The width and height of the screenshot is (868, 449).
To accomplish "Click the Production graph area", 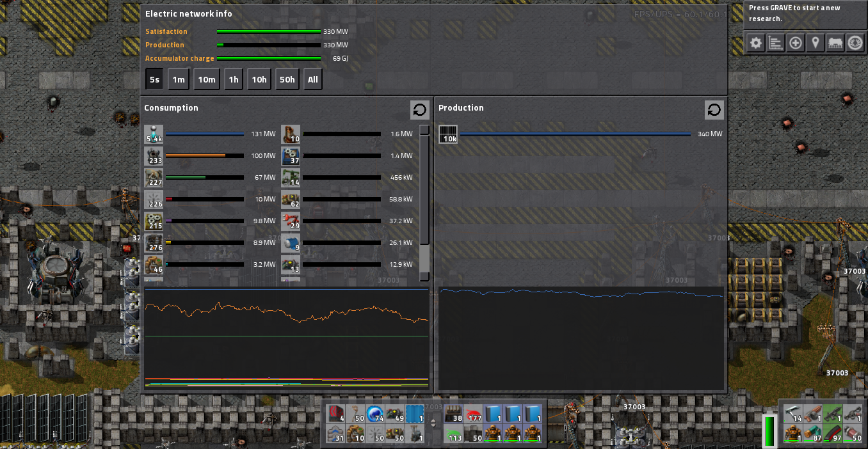I will coord(581,338).
